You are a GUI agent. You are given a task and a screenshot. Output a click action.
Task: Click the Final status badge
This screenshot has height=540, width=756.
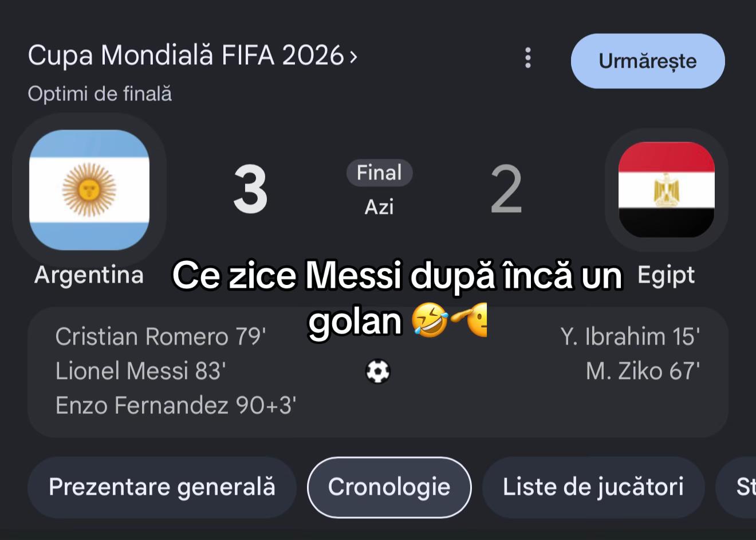[x=379, y=173]
